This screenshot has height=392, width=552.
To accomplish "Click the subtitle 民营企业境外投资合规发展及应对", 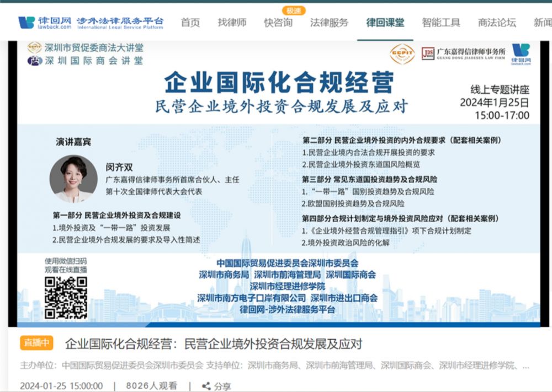I will (282, 106).
